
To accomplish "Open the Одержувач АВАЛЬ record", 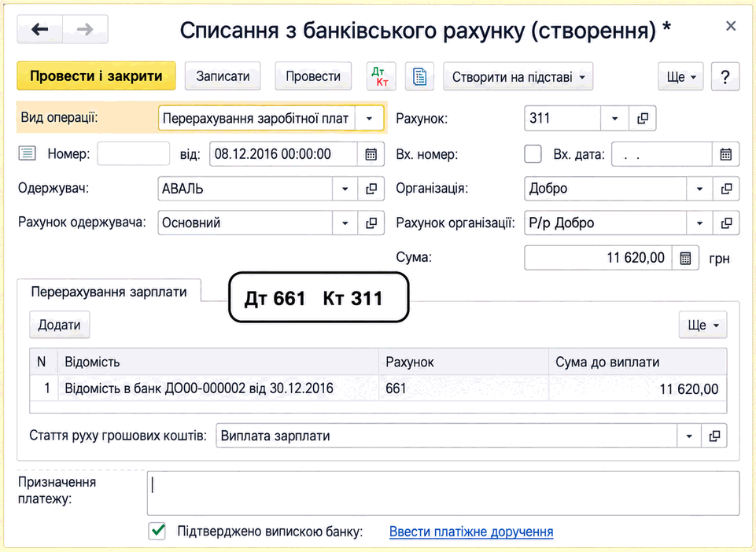I will point(371,189).
